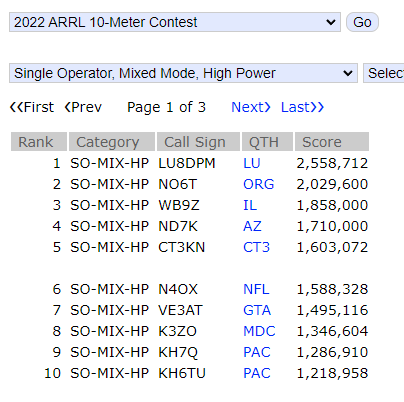Select call sign ND7K
Image resolution: width=404 pixels, height=402 pixels.
click(178, 226)
